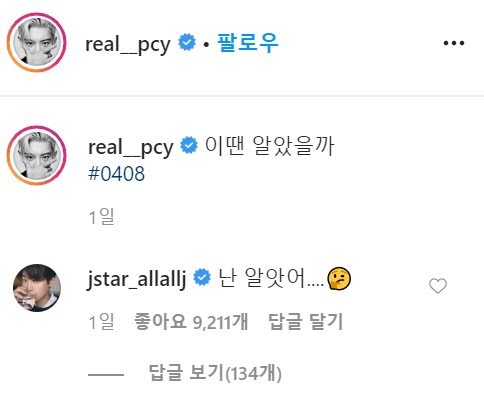Visit the jstar_allallj username link
The image size is (484, 402).
point(137,279)
